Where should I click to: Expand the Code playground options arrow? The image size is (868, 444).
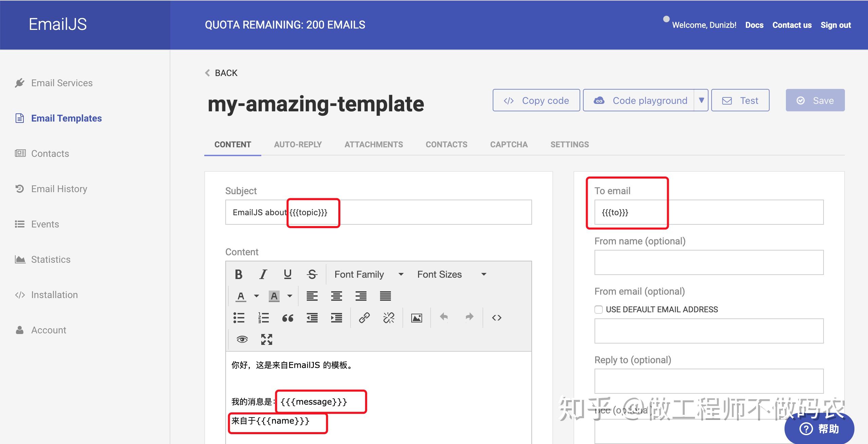tap(701, 100)
